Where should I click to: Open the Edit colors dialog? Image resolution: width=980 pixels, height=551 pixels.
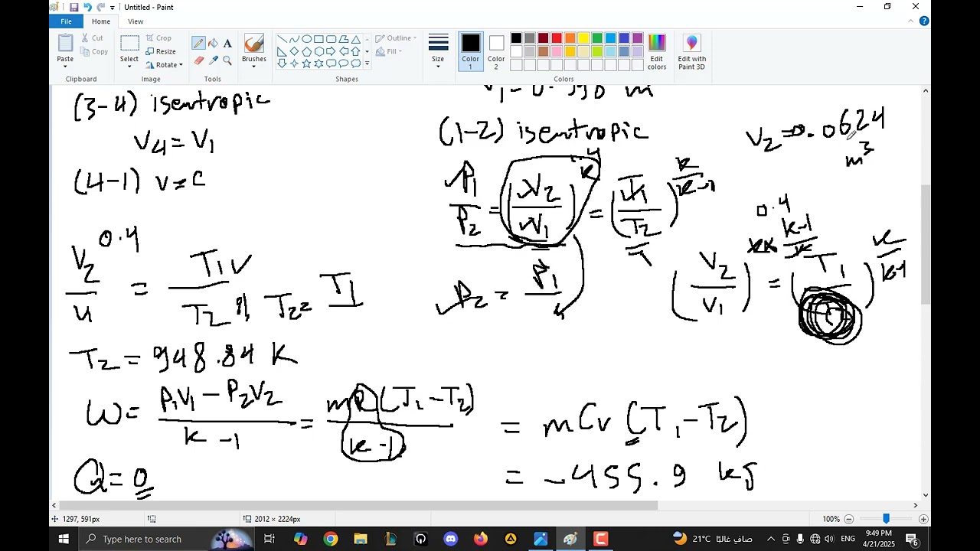[x=657, y=52]
